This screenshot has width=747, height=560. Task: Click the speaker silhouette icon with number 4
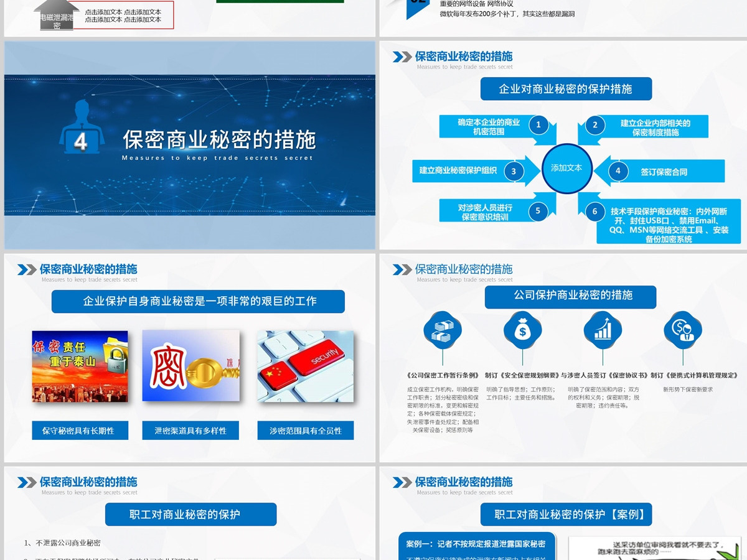click(82, 127)
